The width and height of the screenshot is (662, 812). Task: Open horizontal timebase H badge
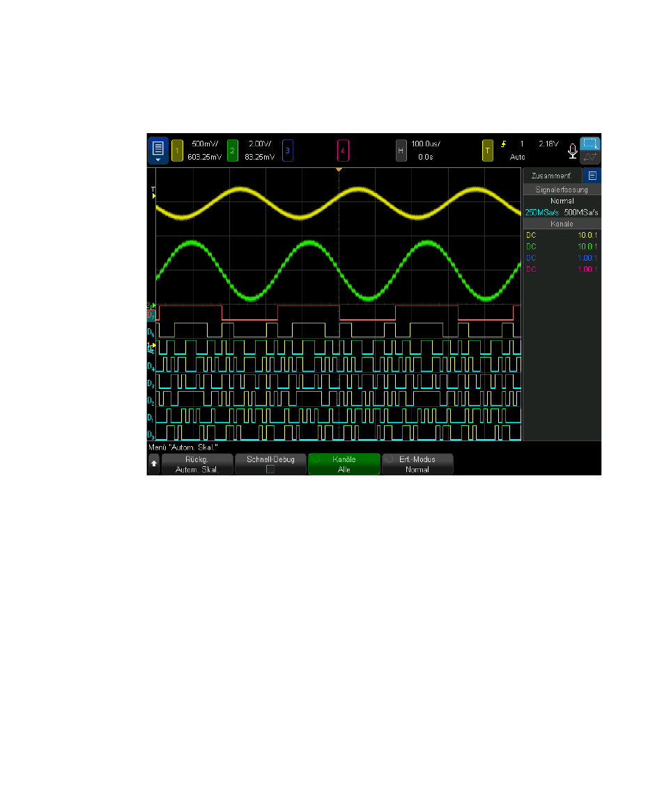[x=401, y=150]
